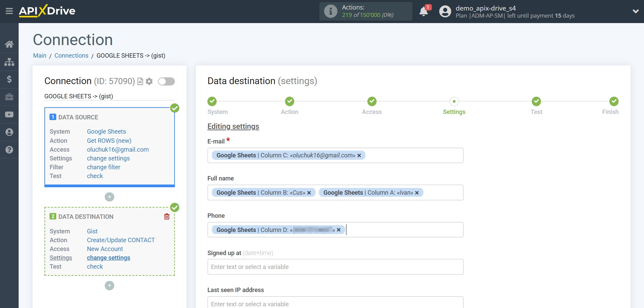Image resolution: width=644 pixels, height=308 pixels.
Task: Go to 'Main' in the breadcrumb
Action: (39, 55)
